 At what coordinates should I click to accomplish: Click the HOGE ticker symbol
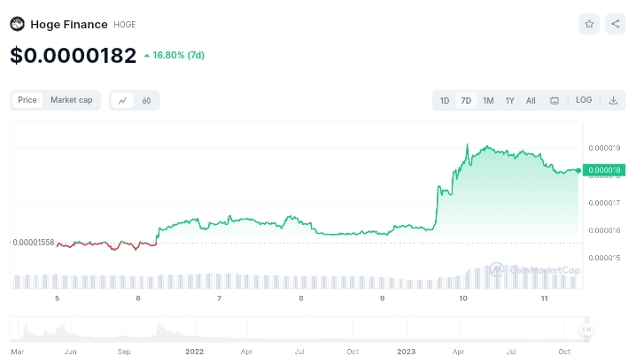(x=125, y=25)
